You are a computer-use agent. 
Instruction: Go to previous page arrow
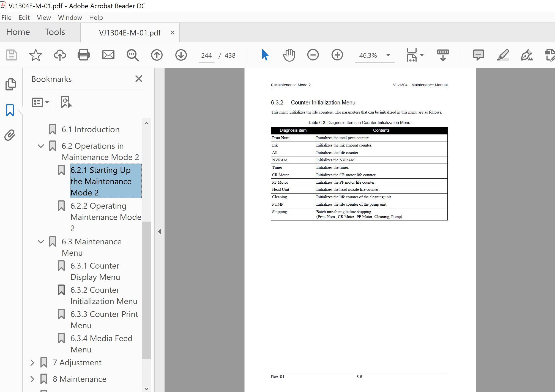coord(157,55)
